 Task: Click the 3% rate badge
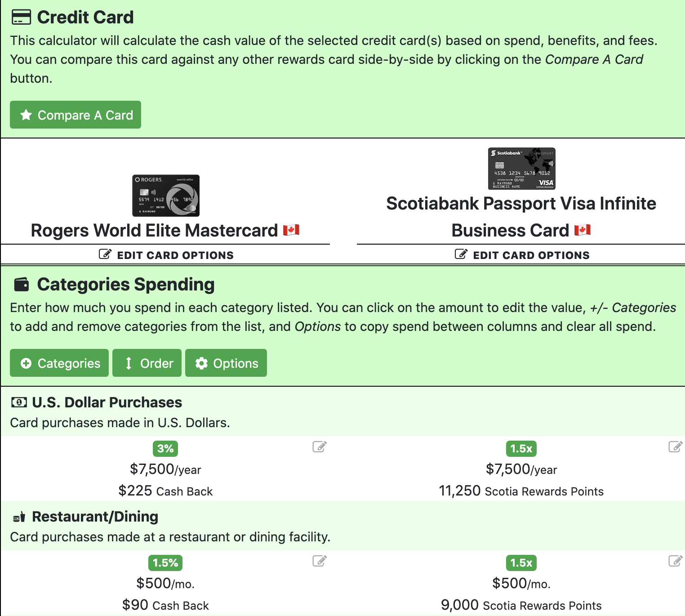point(165,448)
